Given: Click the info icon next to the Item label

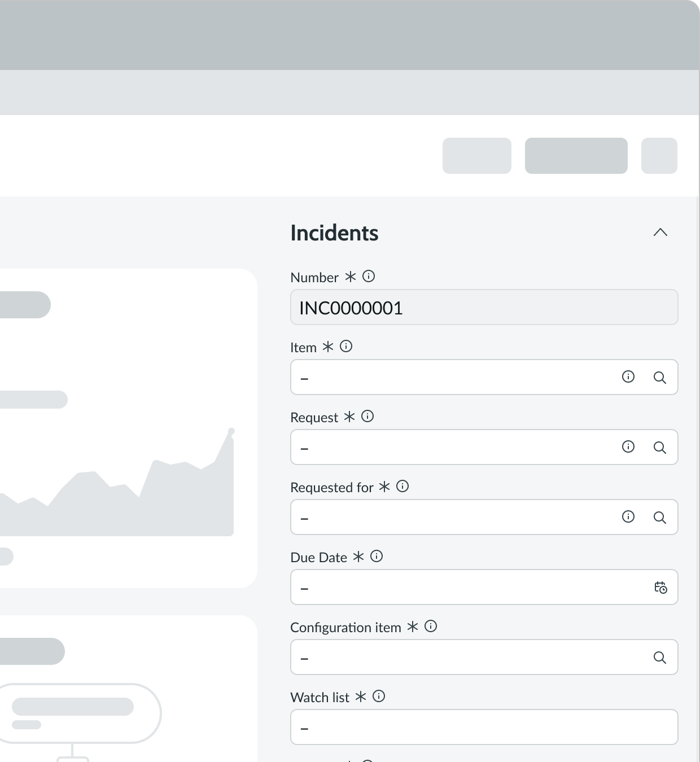Looking at the screenshot, I should click(x=345, y=347).
